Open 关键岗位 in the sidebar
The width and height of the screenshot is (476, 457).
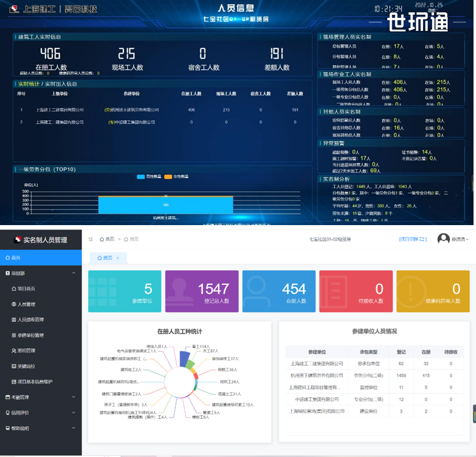[27, 366]
